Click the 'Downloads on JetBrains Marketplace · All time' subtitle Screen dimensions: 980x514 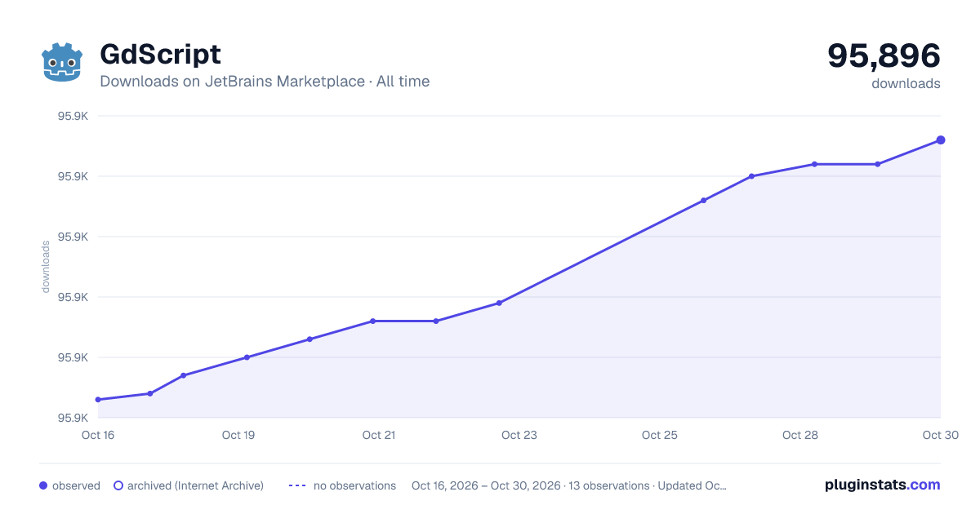(265, 82)
